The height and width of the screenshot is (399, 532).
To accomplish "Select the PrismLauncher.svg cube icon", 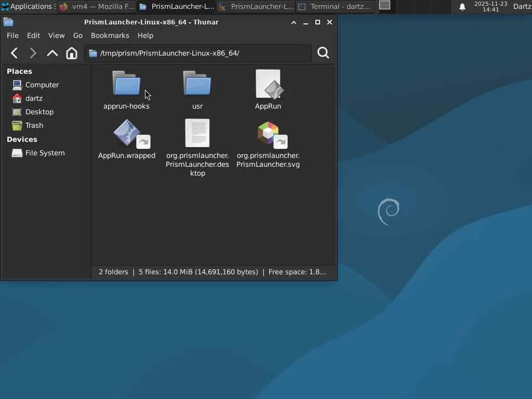I will point(272,135).
